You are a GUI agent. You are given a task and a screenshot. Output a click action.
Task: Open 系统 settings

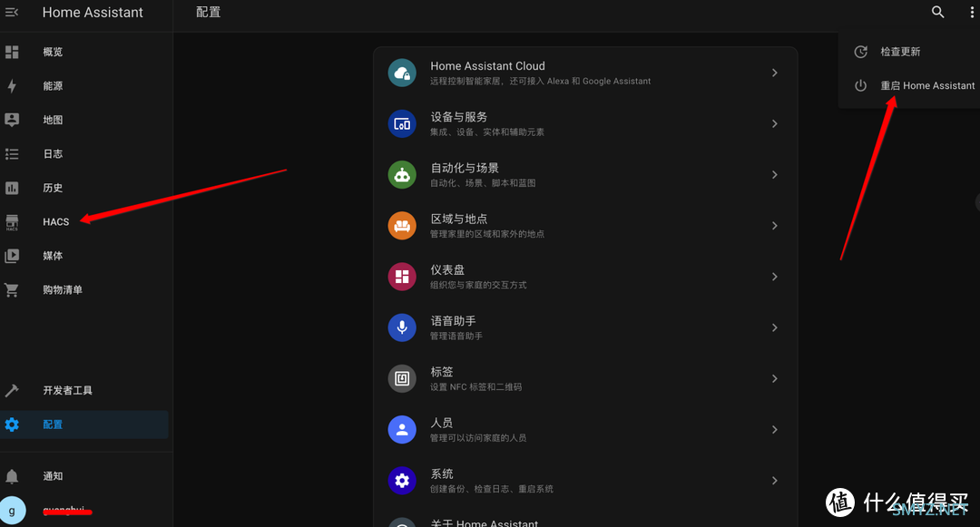585,481
